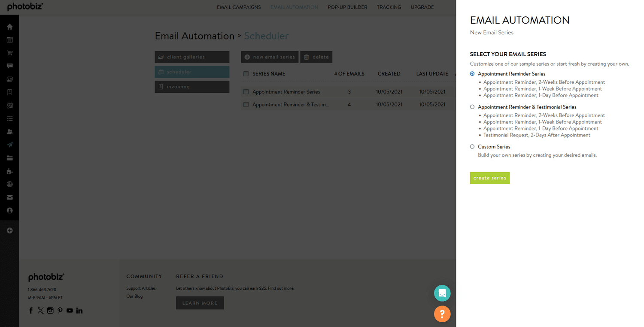Viewport: 644px width, 327px height.
Task: Open the calendar scheduler icon in the sidebar
Action: tap(9, 105)
